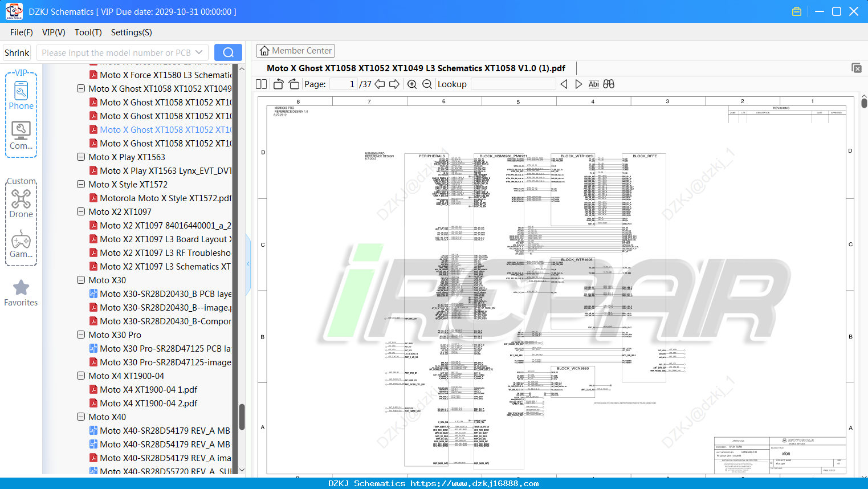Image resolution: width=868 pixels, height=489 pixels.
Task: Open File(F) menu
Action: pos(22,32)
